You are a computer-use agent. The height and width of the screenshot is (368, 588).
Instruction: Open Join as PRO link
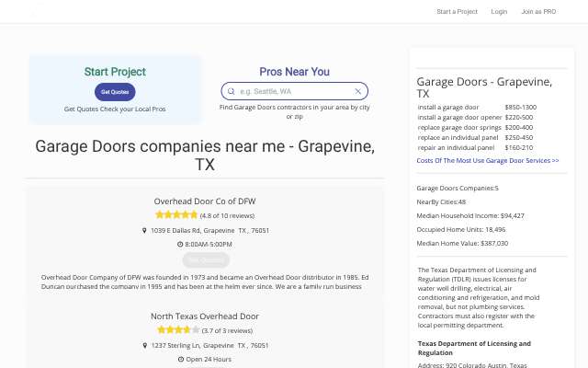(538, 12)
